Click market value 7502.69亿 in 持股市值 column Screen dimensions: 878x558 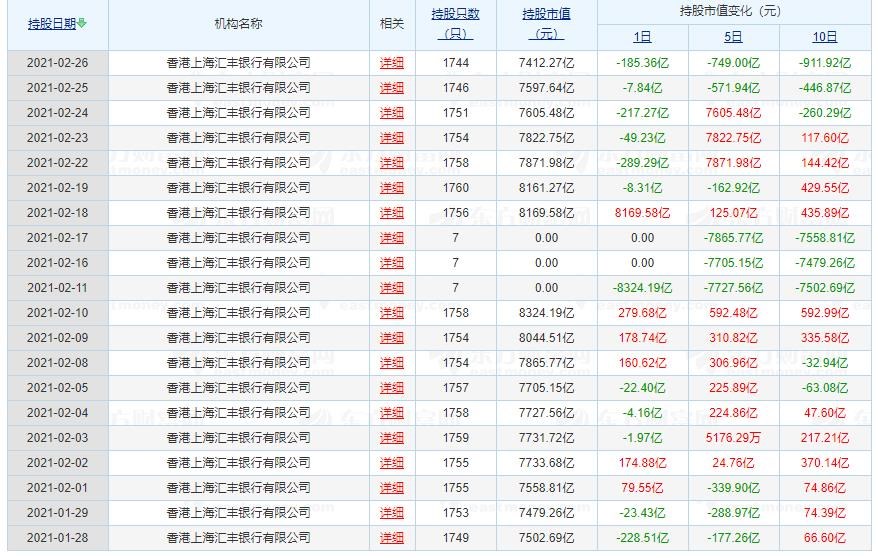(546, 538)
